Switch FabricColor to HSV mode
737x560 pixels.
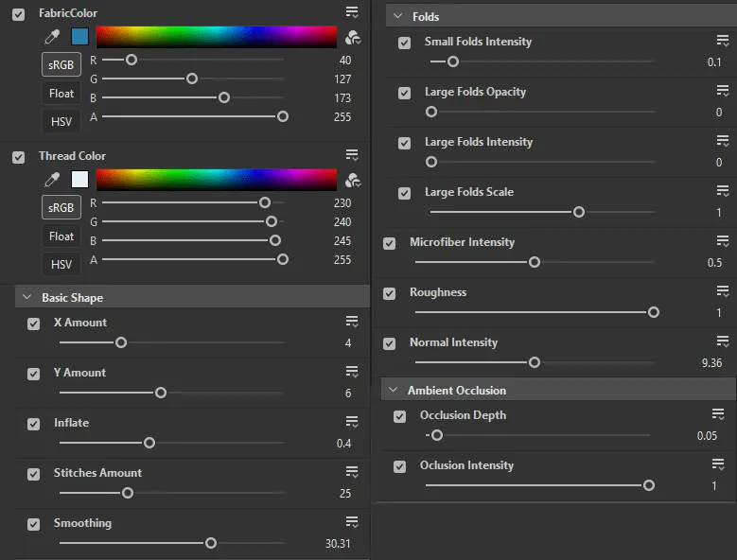point(61,122)
